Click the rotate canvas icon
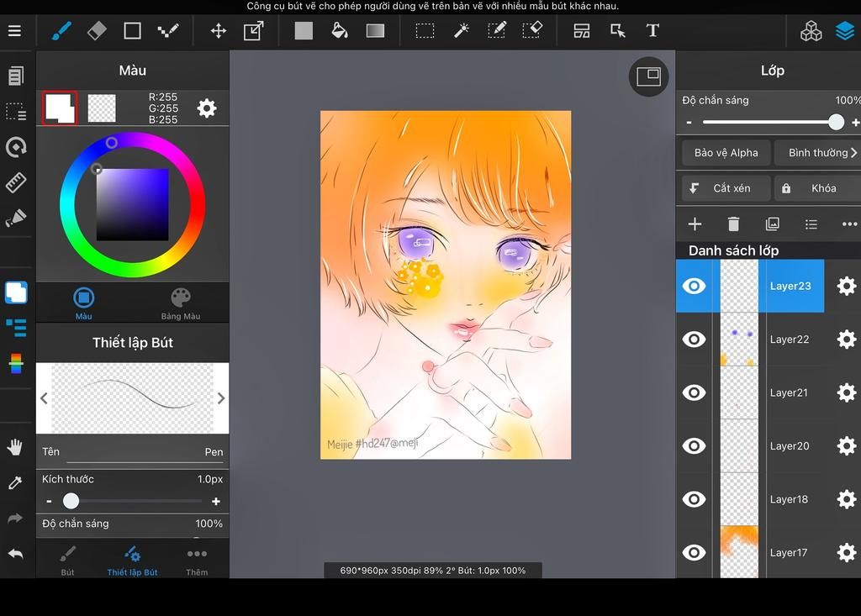 pos(16,147)
